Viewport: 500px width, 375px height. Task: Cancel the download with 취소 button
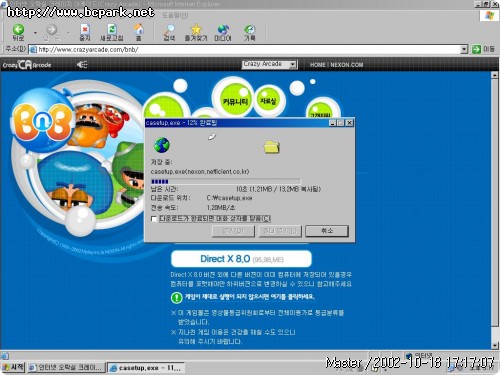(x=327, y=231)
